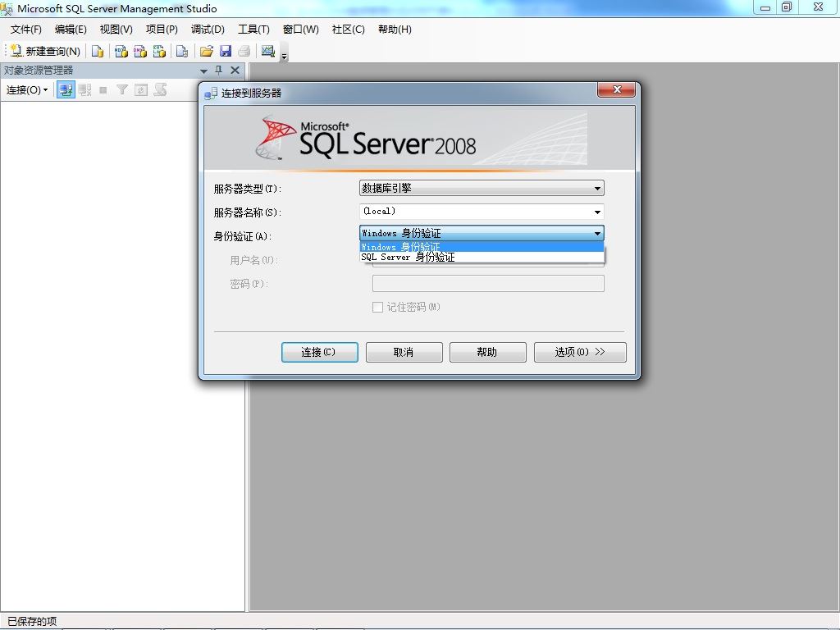Click the 连接(C) button

click(x=320, y=353)
